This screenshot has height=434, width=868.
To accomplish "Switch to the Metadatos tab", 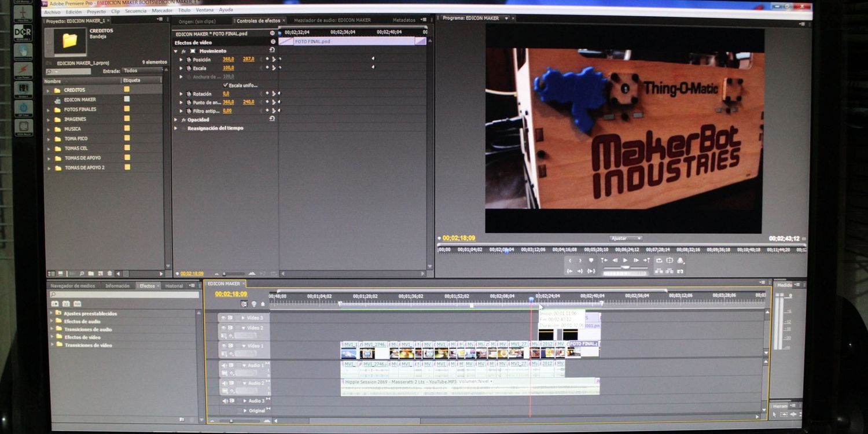I will [404, 20].
